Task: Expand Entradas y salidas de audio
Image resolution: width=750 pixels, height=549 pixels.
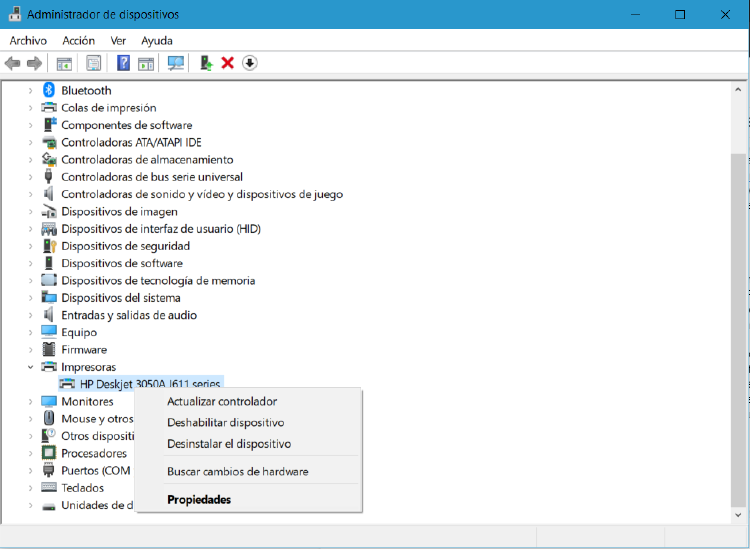Action: click(x=30, y=315)
